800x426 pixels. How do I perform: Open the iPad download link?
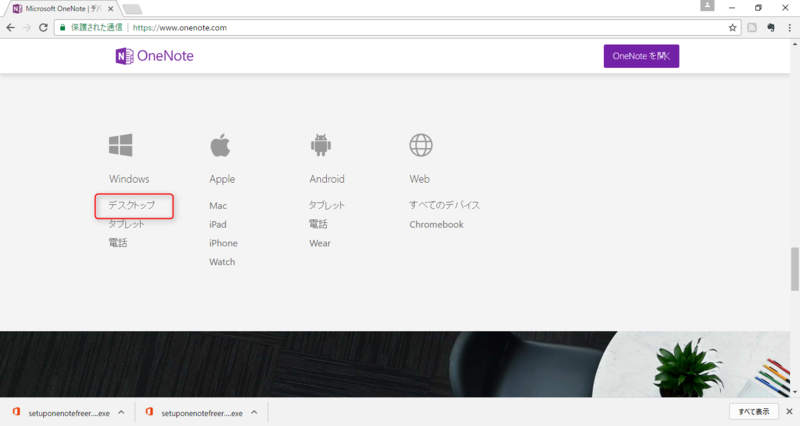(x=218, y=224)
